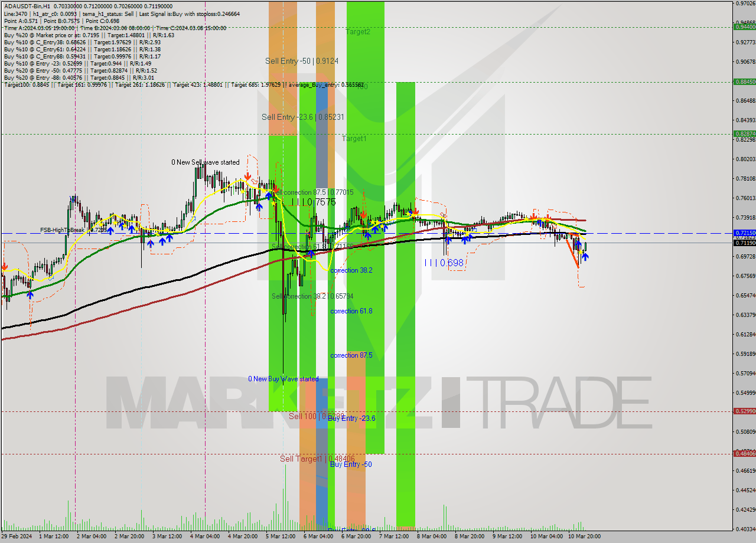Click the green 0.82874 price tag
The width and height of the screenshot is (756, 543).
[744, 133]
